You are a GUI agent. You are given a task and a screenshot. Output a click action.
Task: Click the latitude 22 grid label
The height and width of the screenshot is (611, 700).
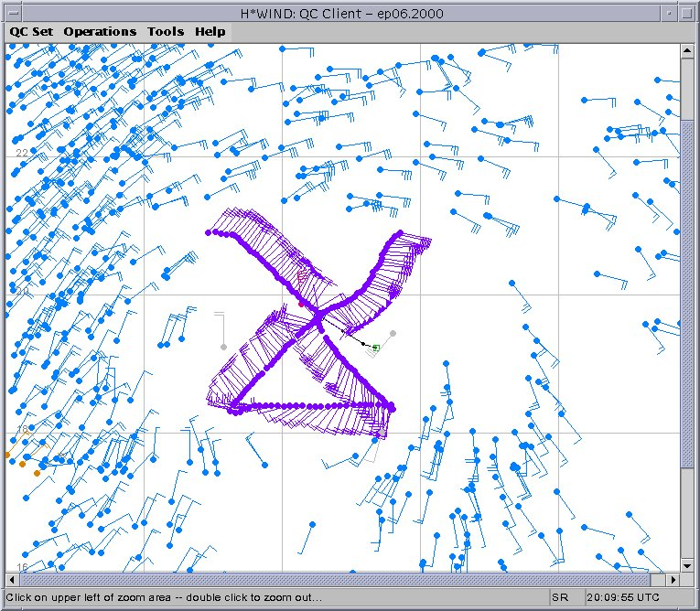22,153
